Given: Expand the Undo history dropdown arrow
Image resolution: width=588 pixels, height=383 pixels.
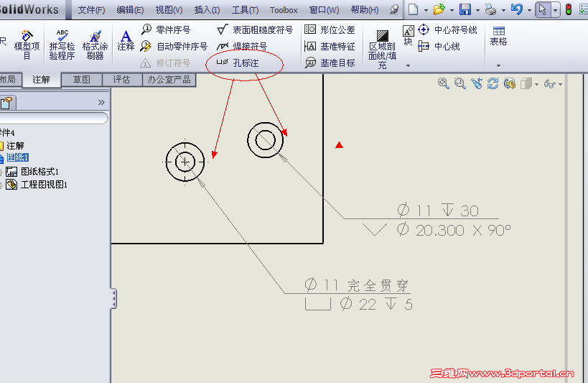Looking at the screenshot, I should [530, 11].
